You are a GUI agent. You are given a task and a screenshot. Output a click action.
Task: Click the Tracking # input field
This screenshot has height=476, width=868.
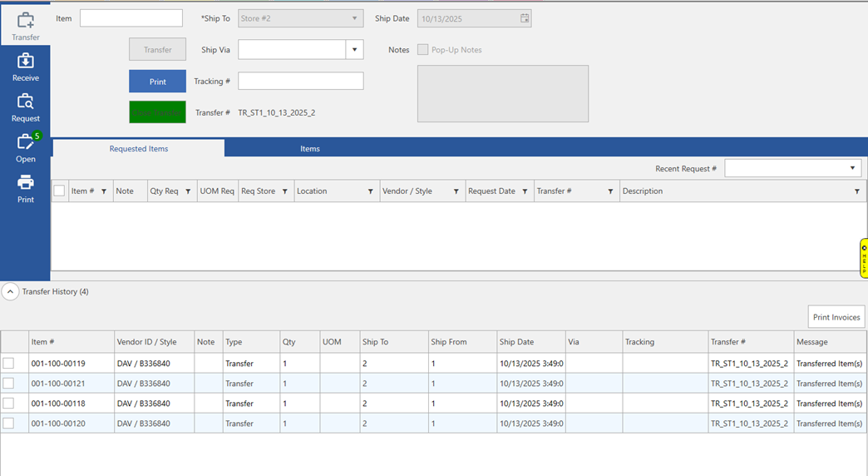pyautogui.click(x=300, y=82)
